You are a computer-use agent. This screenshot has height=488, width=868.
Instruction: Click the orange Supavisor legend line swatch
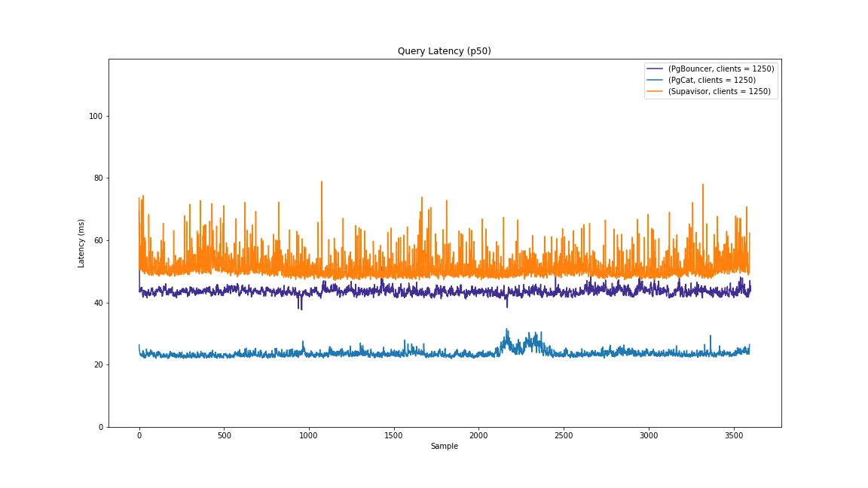[x=655, y=91]
